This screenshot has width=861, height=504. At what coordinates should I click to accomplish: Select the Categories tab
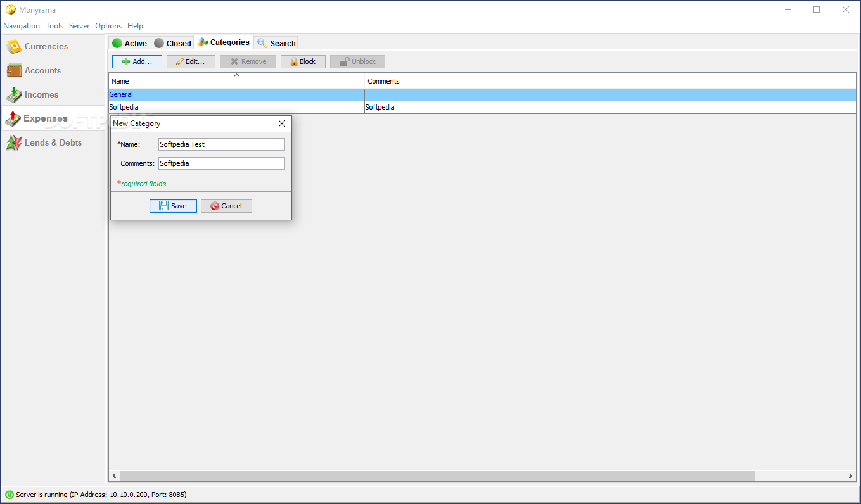tap(224, 42)
